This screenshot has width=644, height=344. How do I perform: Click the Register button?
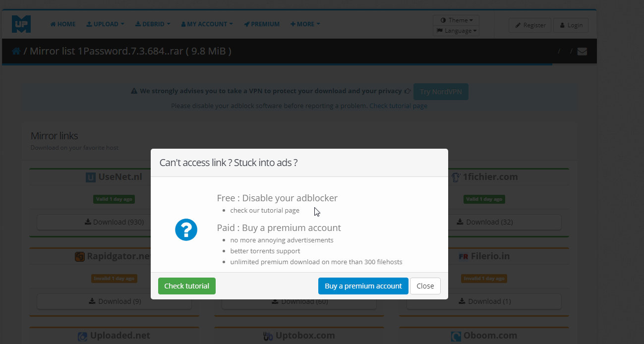(x=530, y=25)
